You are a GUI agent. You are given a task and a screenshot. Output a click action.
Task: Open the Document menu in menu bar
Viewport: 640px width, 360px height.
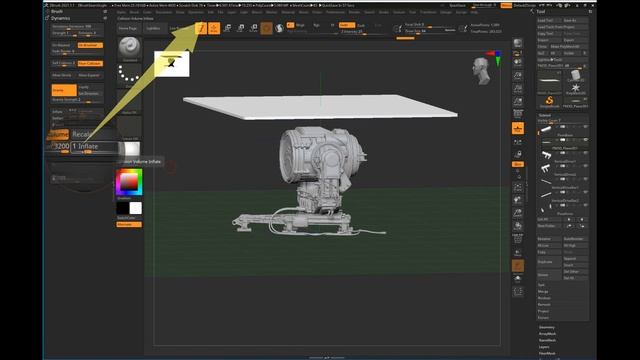click(164, 12)
